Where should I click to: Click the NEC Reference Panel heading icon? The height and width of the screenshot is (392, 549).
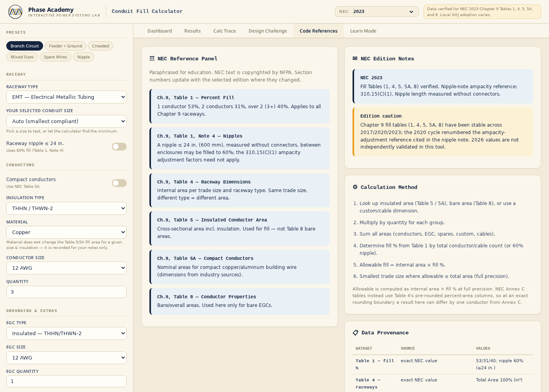152,58
